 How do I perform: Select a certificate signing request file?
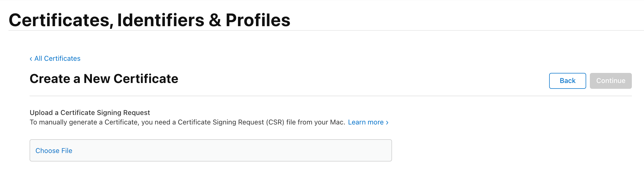tap(54, 150)
